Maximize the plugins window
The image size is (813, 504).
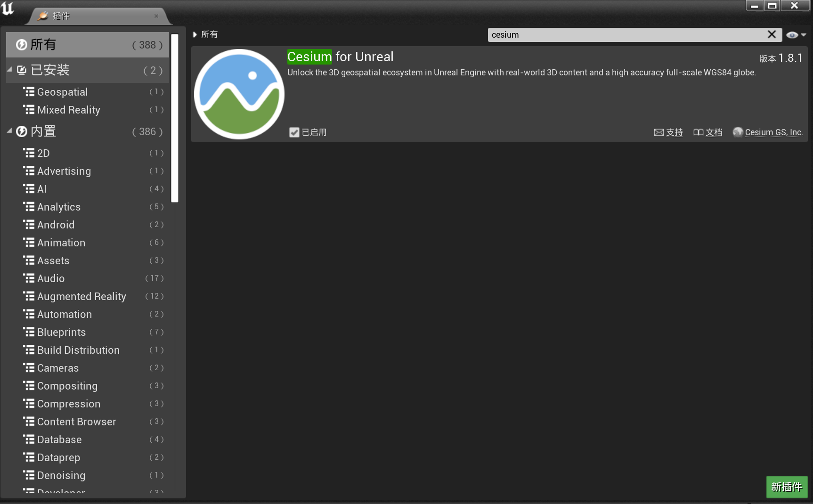772,6
